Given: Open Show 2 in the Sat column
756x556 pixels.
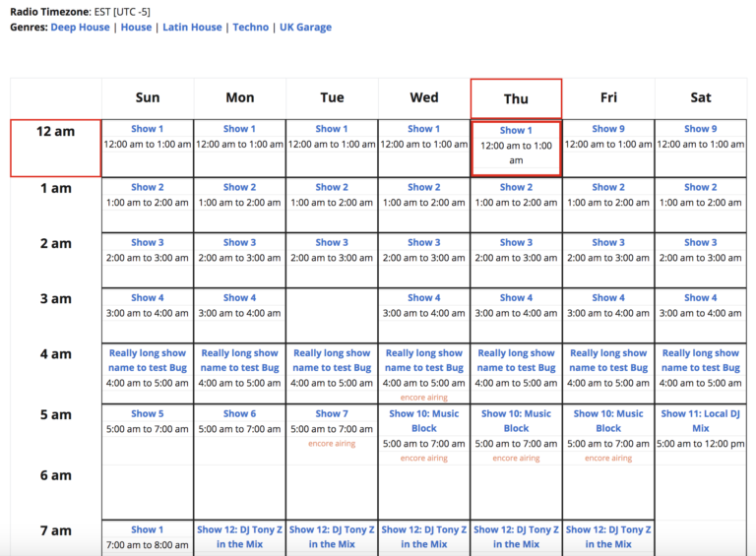Looking at the screenshot, I should (x=701, y=187).
